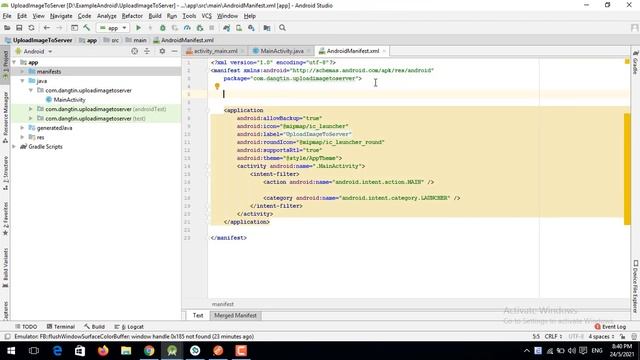Click the Scroll from Source target icon

click(x=134, y=51)
